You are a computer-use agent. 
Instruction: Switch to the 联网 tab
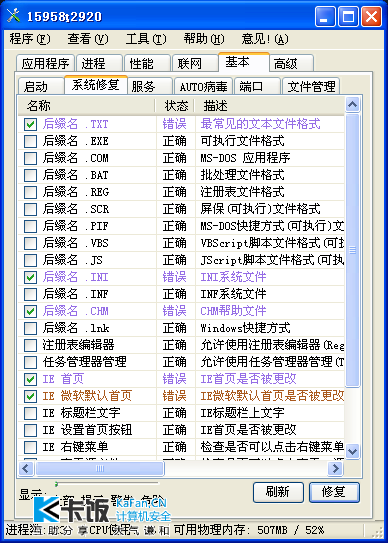pos(195,63)
